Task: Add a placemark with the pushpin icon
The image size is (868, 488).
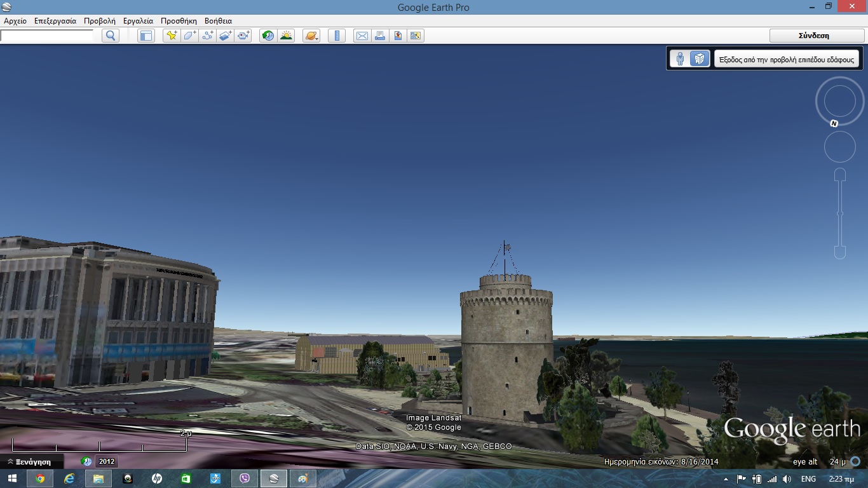Action: [172, 36]
